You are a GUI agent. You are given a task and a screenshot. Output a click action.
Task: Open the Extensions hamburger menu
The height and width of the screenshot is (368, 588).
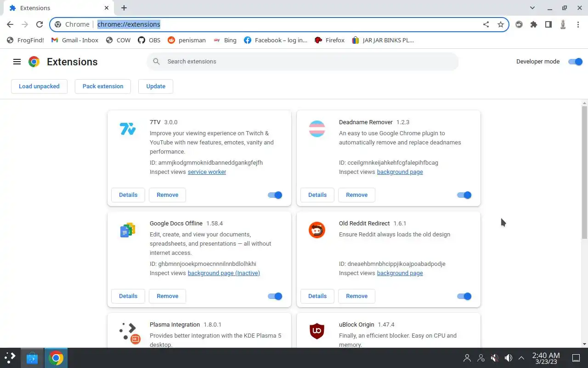[17, 62]
